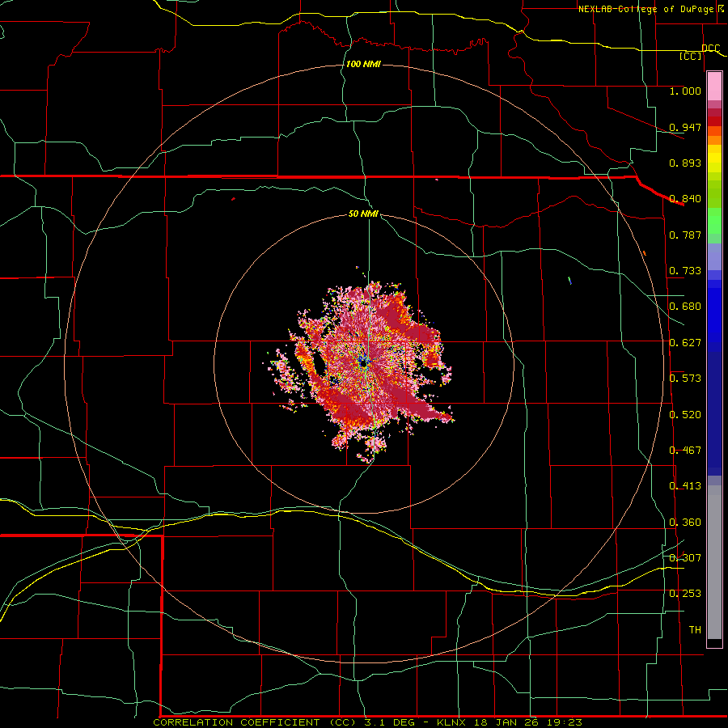Pick the gray segment of the color bar
The width and height of the screenshot is (728, 728).
click(x=714, y=562)
